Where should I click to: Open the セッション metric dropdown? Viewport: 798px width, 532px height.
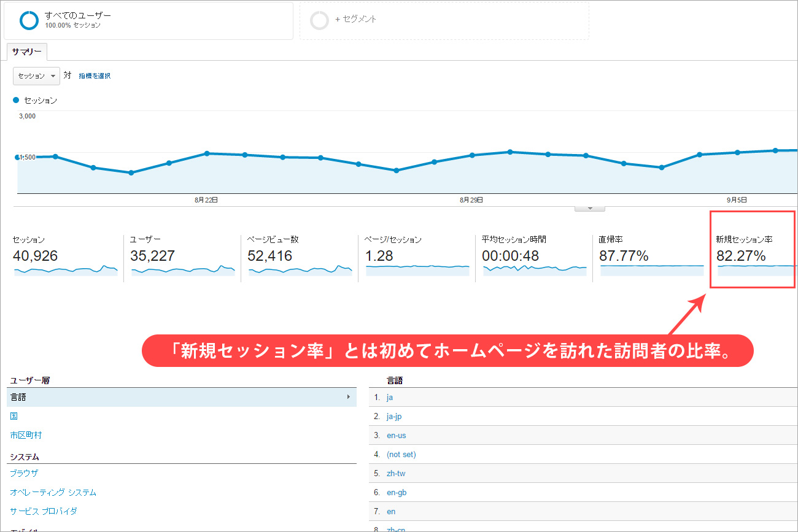click(x=36, y=75)
